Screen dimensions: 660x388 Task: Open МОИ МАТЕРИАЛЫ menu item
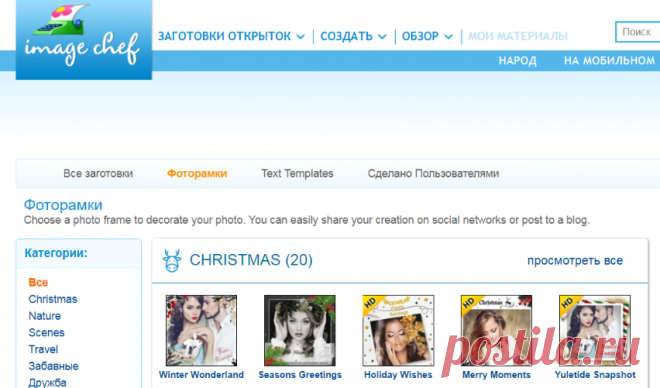pos(518,36)
